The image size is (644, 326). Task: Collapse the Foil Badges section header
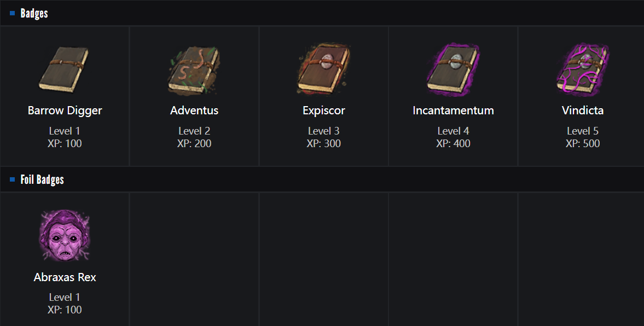point(42,179)
